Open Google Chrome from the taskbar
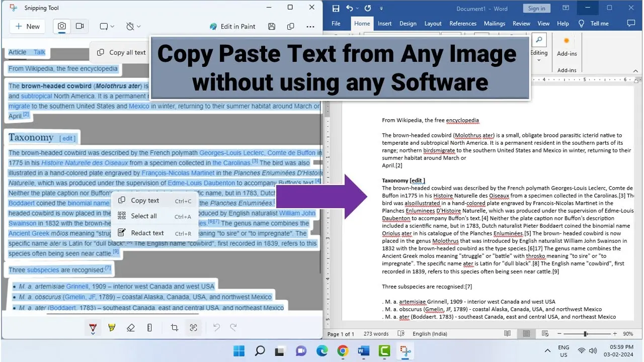The image size is (644, 362). [x=343, y=350]
